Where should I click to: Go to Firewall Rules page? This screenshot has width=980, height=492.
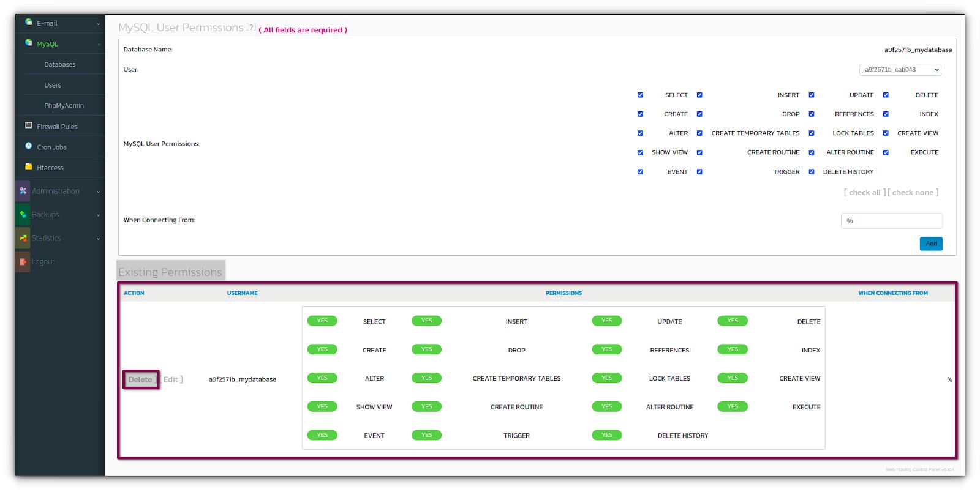coord(57,127)
